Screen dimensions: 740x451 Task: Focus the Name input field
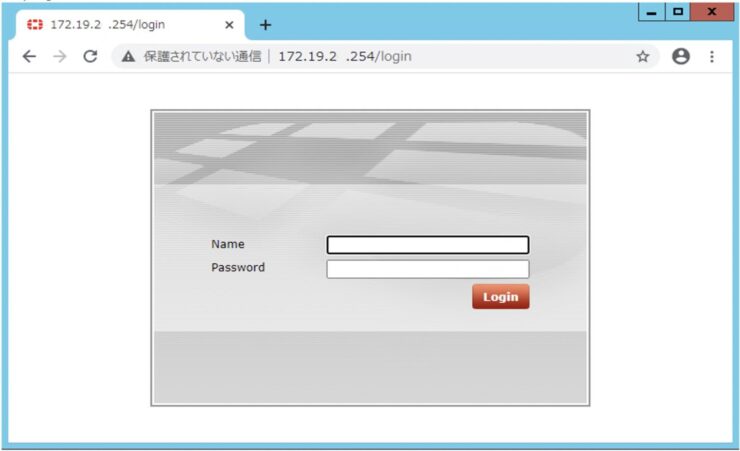point(428,245)
